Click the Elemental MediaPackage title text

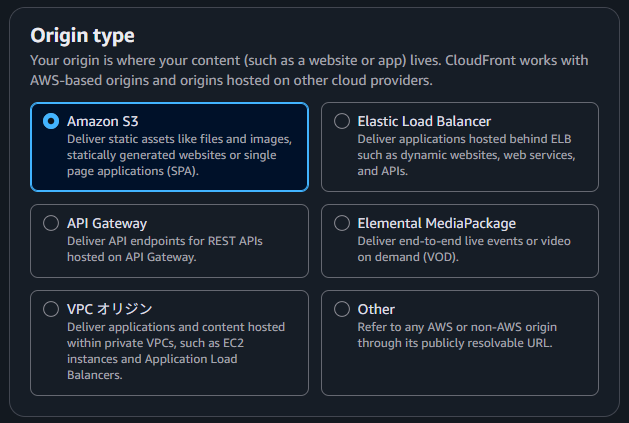pos(437,224)
